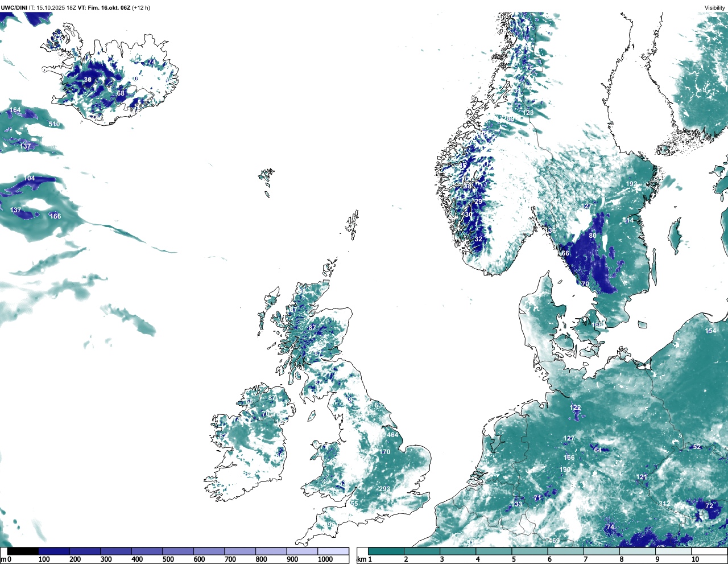Click the 'UWC/DINI' model label
728x564 pixels.
coord(14,8)
